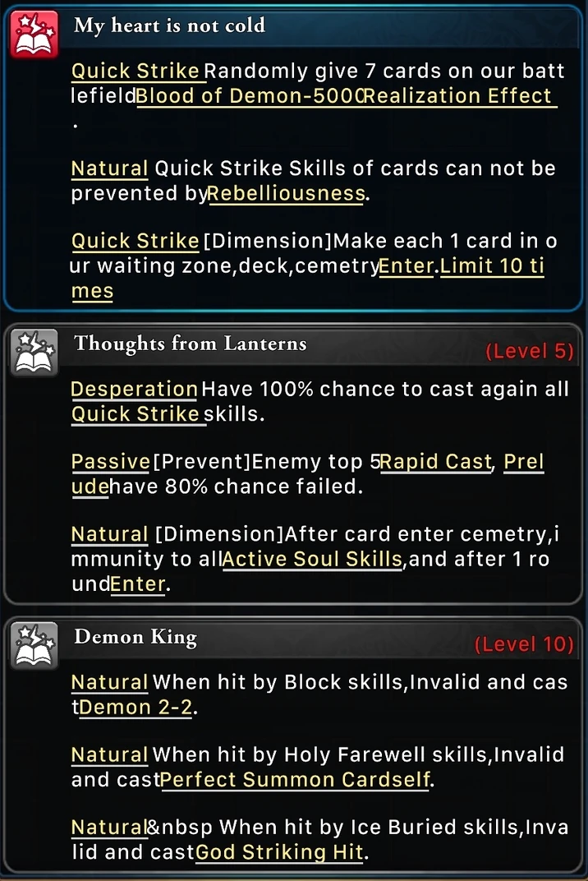Click the red skill book icon
Image resolution: width=588 pixels, height=881 pixels.
[34, 34]
